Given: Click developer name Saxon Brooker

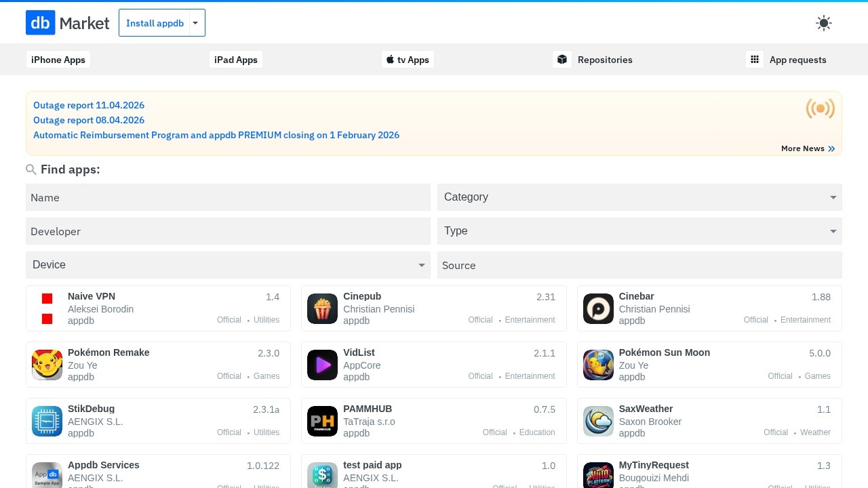Looking at the screenshot, I should (650, 422).
